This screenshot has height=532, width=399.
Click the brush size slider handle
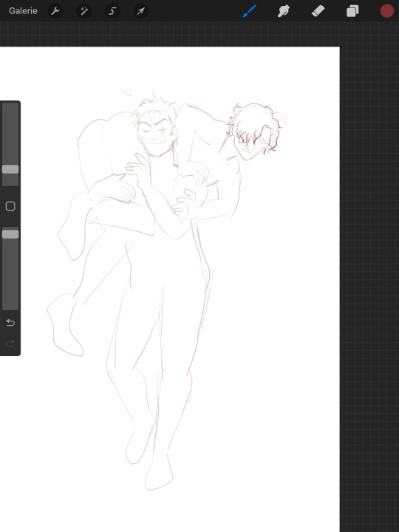pos(10,169)
